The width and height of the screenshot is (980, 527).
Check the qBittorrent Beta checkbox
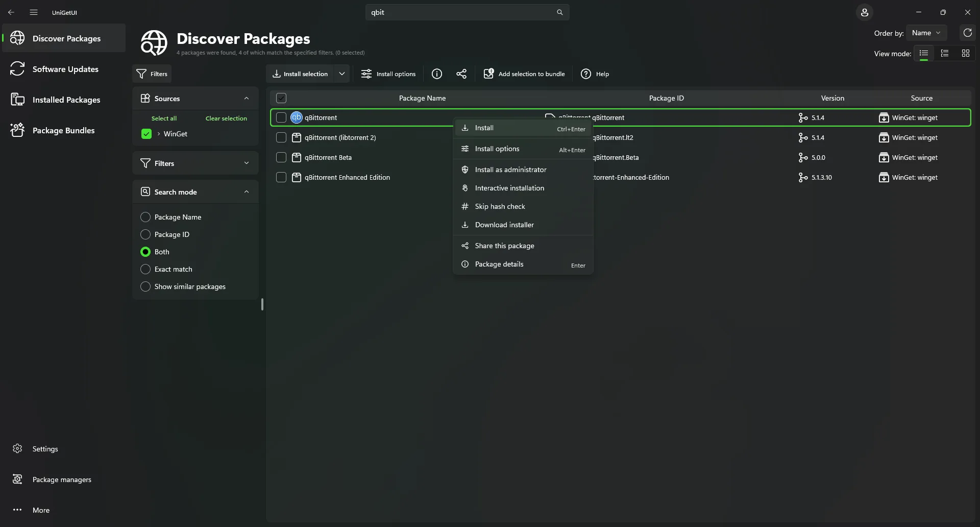281,157
